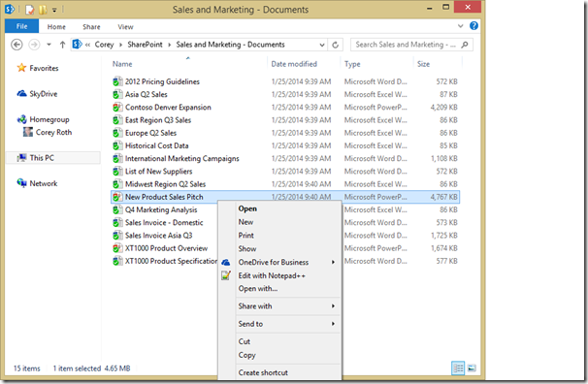Image resolution: width=588 pixels, height=384 pixels.
Task: Expand the ribbon chevron
Action: point(461,26)
